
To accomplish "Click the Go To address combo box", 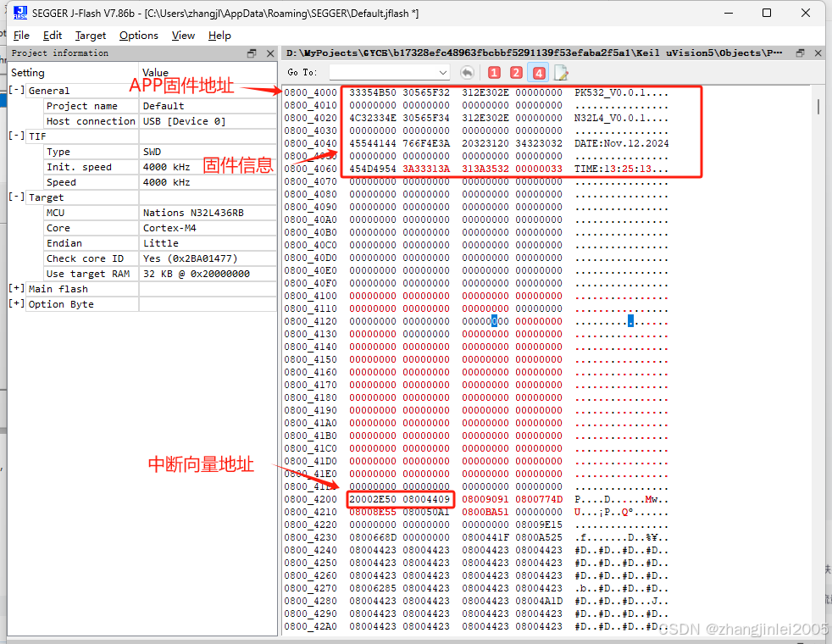I will click(x=390, y=72).
